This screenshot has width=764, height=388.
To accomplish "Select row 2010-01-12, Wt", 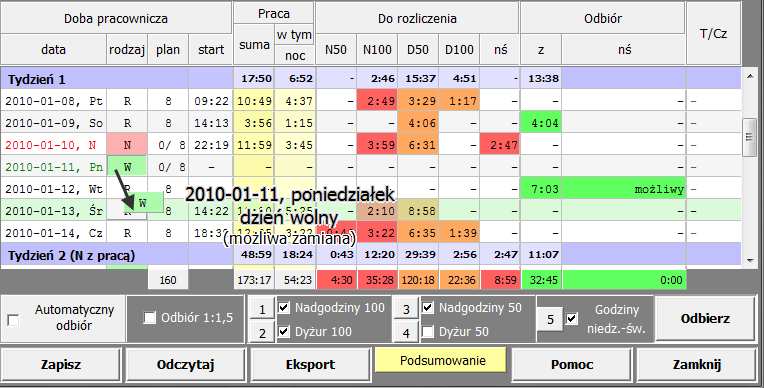I will click(x=370, y=189).
